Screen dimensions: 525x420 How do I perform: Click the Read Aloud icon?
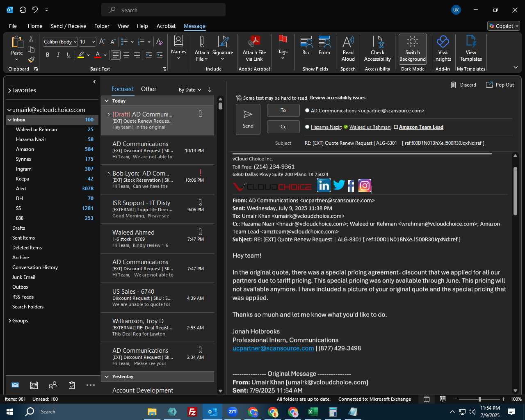point(348,42)
